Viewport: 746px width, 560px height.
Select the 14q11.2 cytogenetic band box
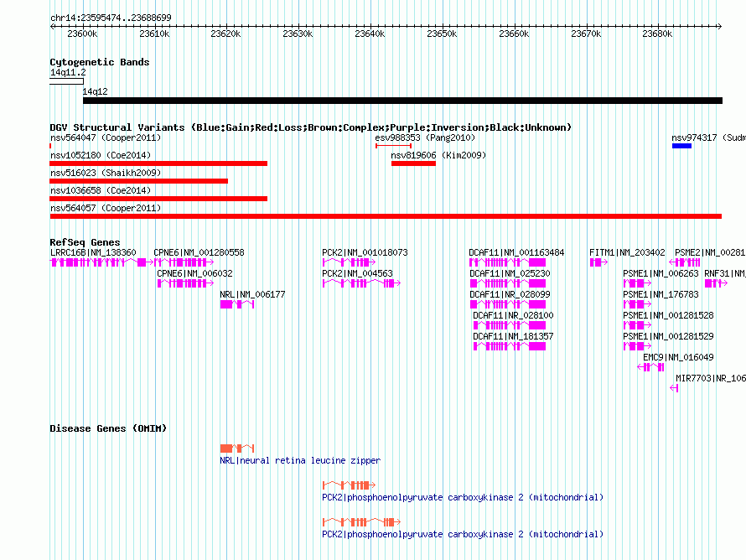66,82
